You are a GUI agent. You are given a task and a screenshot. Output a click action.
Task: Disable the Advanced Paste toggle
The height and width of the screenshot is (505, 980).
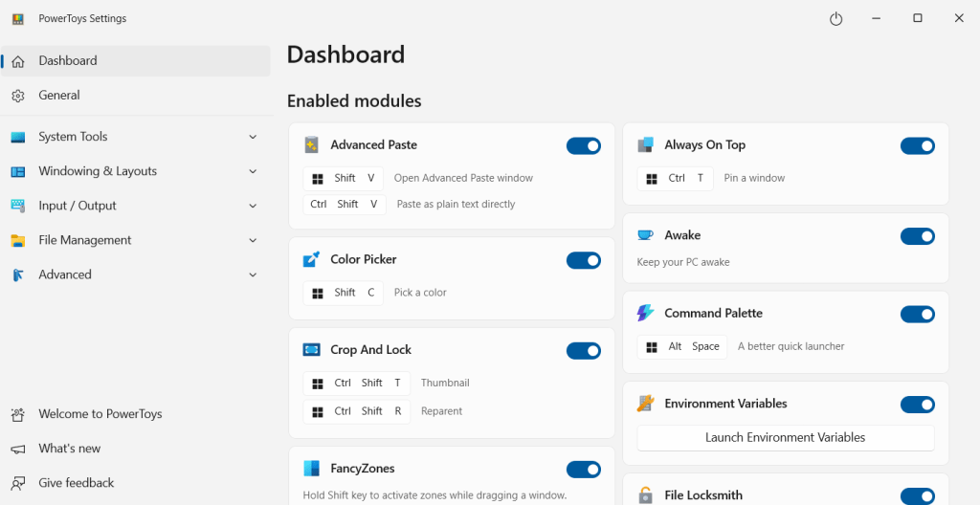[583, 145]
